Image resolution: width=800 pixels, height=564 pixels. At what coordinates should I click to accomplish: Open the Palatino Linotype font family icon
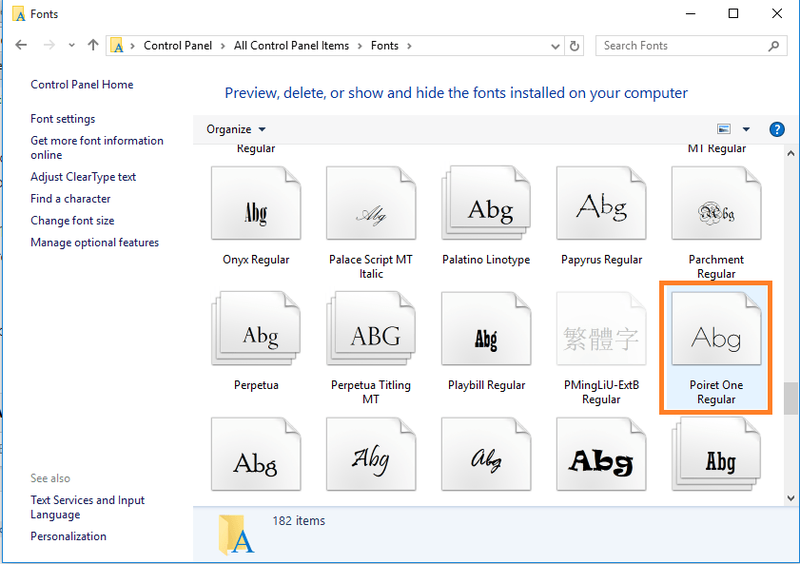pyautogui.click(x=486, y=203)
